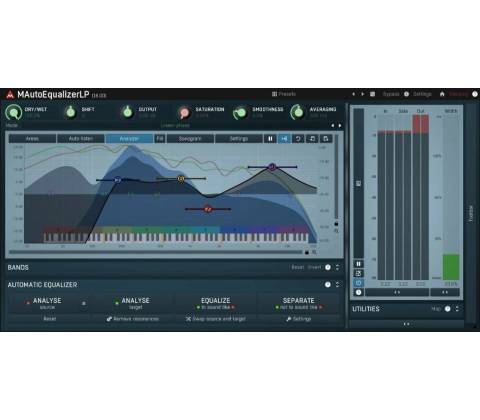This screenshot has width=480, height=420.
Task: Reset the Bands section
Action: (x=298, y=267)
